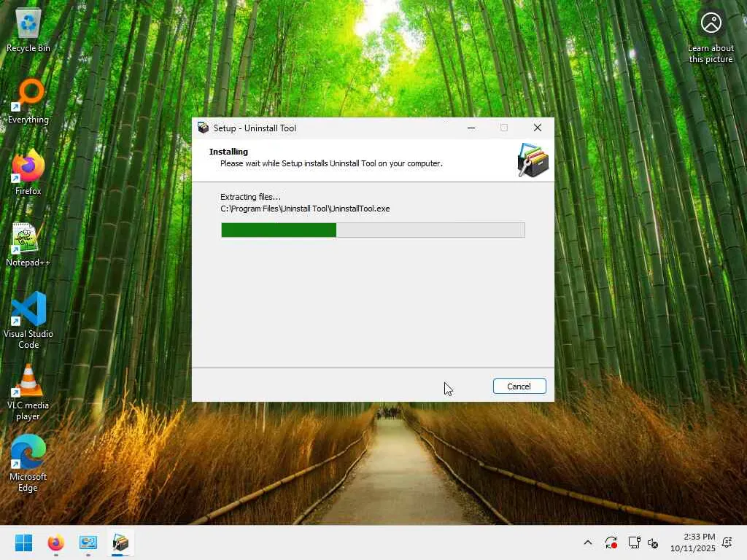Select the Firefox desktop shortcut
Viewport: 747px width, 560px height.
[28, 173]
